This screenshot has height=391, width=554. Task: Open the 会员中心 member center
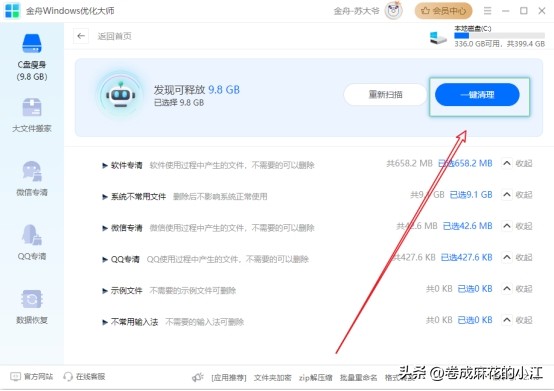pos(443,11)
